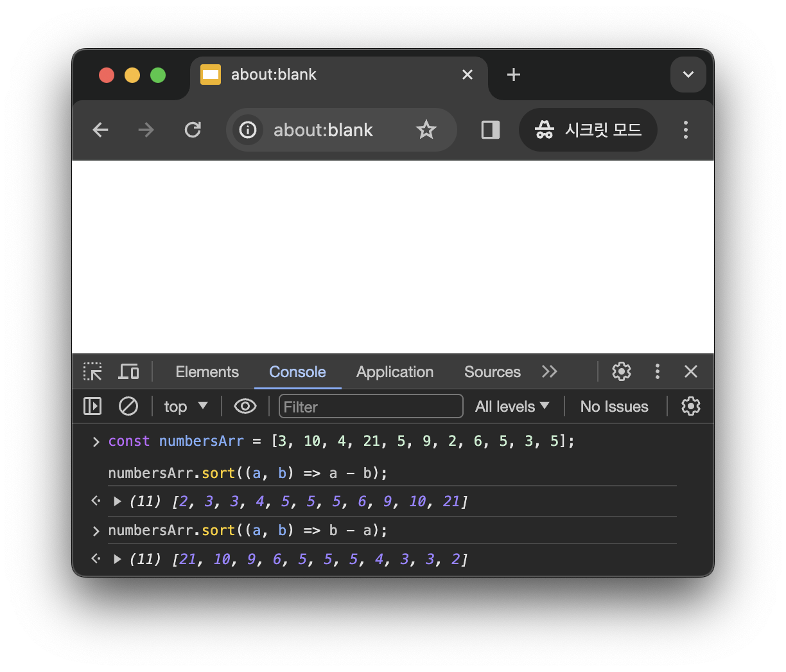The height and width of the screenshot is (672, 786).
Task: Toggle the browser side panel
Action: coord(491,130)
